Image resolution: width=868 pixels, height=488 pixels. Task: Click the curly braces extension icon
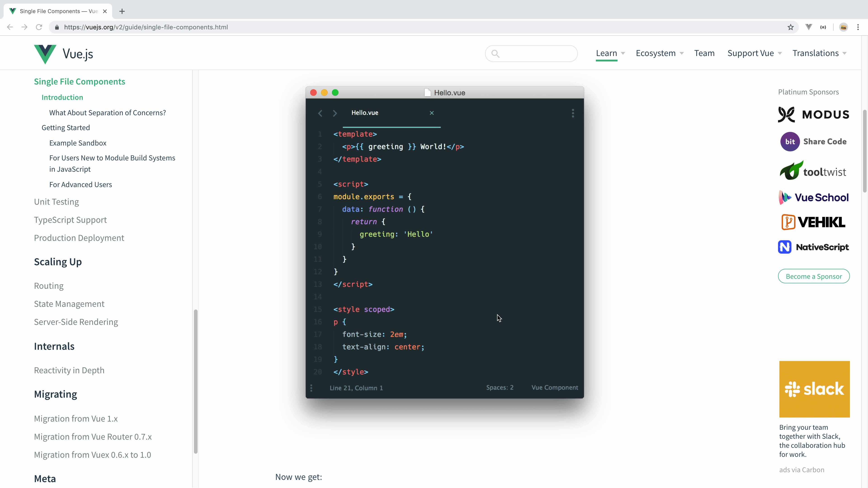click(x=823, y=27)
